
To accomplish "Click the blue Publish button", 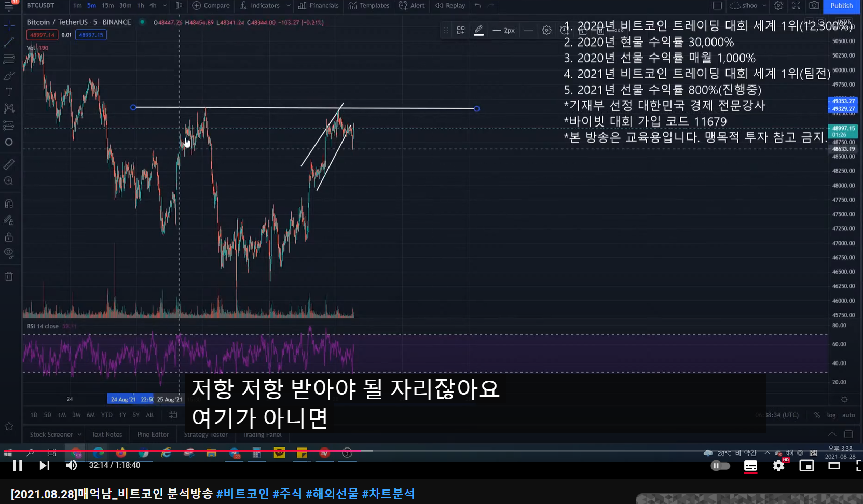I will coord(841,6).
